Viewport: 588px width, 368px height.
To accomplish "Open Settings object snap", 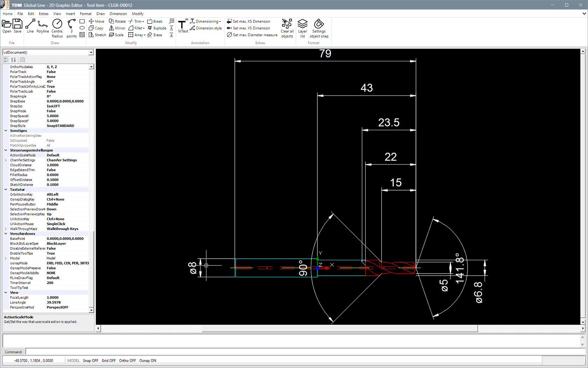I will (x=319, y=28).
